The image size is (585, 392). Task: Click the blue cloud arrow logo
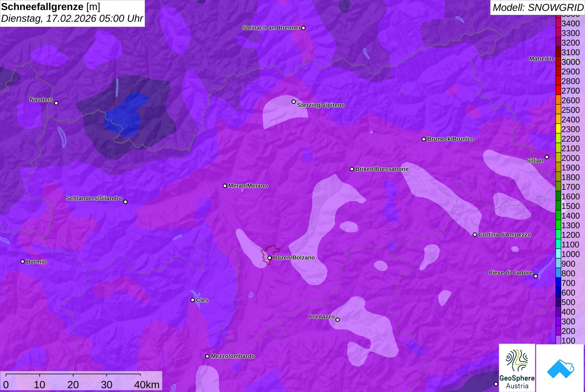(560, 368)
